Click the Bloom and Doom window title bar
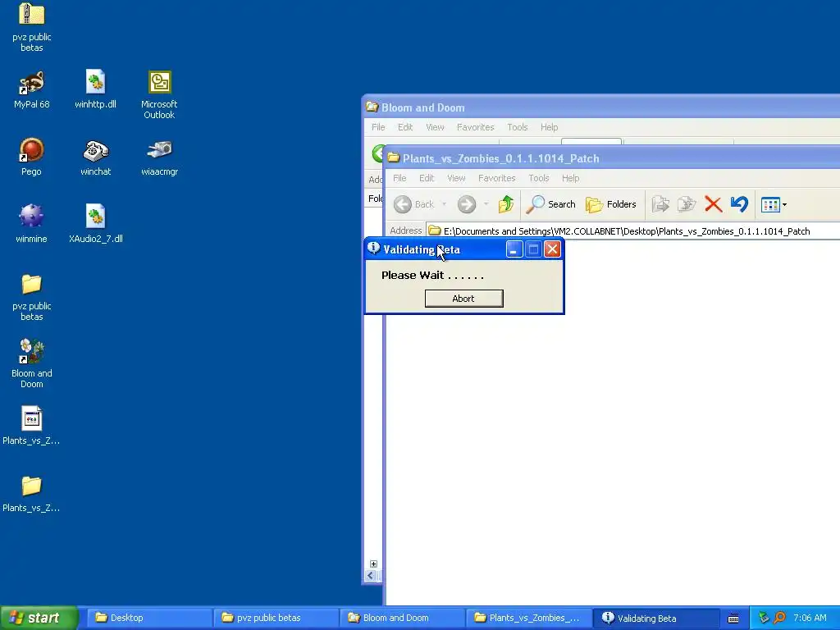Image resolution: width=840 pixels, height=630 pixels. pyautogui.click(x=600, y=107)
